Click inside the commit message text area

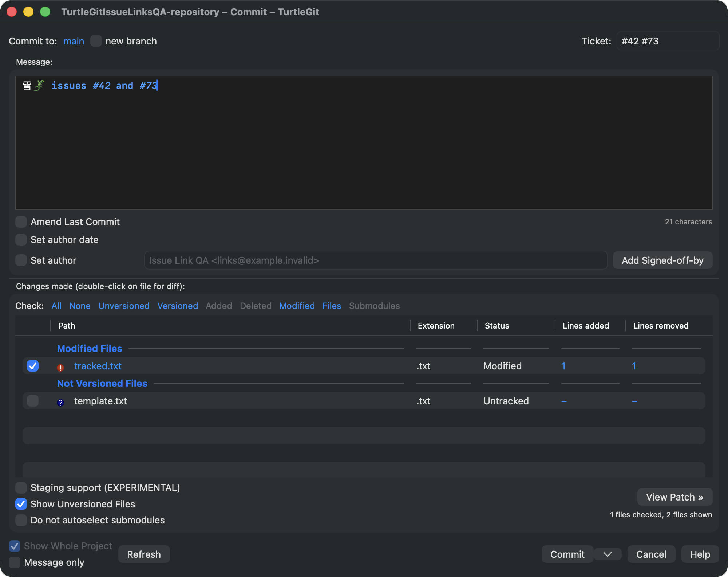364,143
